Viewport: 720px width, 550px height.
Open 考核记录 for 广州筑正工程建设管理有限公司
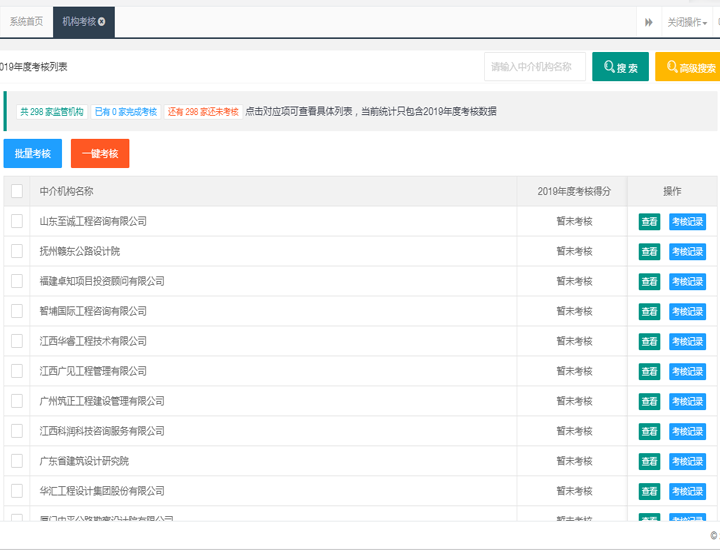pyautogui.click(x=687, y=402)
